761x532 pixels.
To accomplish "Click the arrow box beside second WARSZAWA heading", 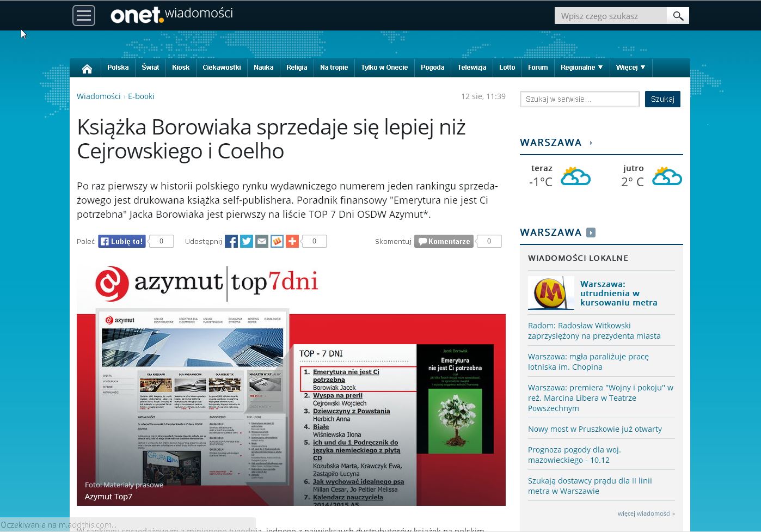I will (x=591, y=233).
